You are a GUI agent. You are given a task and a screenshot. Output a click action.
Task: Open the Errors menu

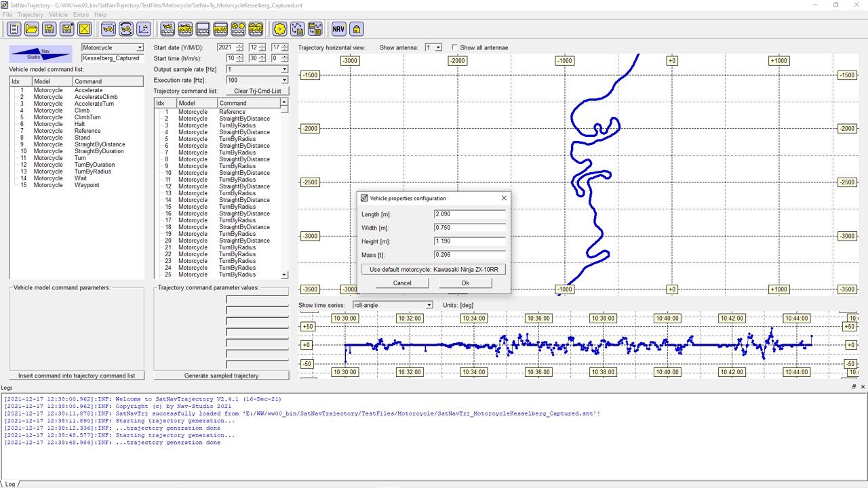tap(81, 14)
